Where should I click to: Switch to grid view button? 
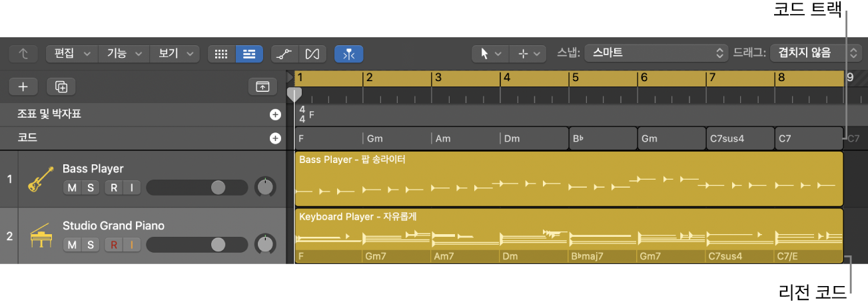(222, 54)
